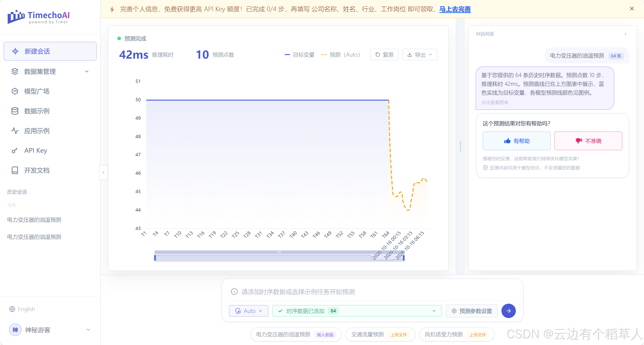Click the crosshair icon beside 新建会话
This screenshot has width=644, height=345.
point(15,51)
